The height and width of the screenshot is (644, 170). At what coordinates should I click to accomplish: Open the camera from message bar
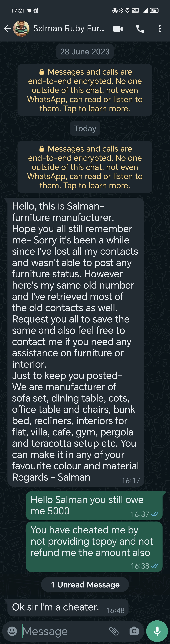click(x=134, y=631)
